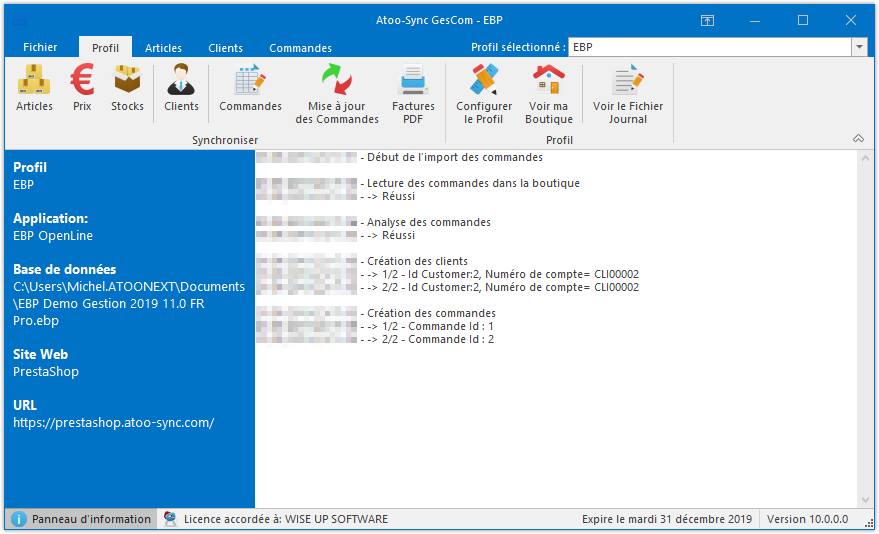Click the log scrollbar down arrow
Image resolution: width=879 pixels, height=534 pixels.
click(865, 500)
